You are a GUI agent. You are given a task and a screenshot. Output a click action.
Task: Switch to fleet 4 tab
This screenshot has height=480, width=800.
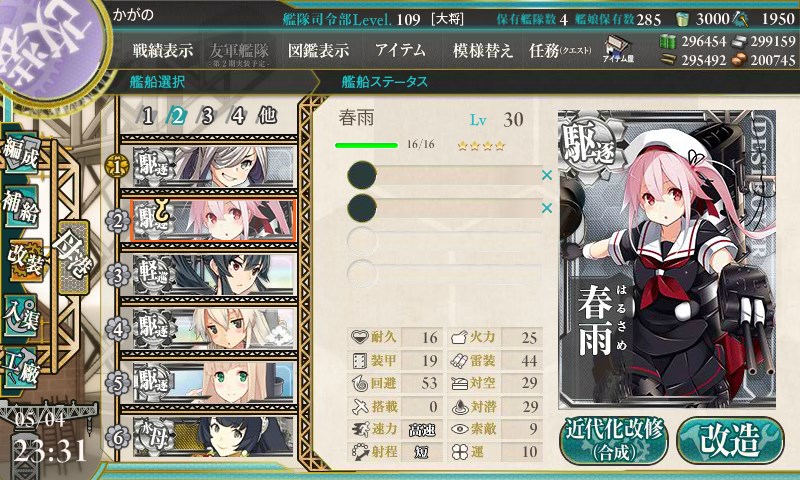click(237, 116)
